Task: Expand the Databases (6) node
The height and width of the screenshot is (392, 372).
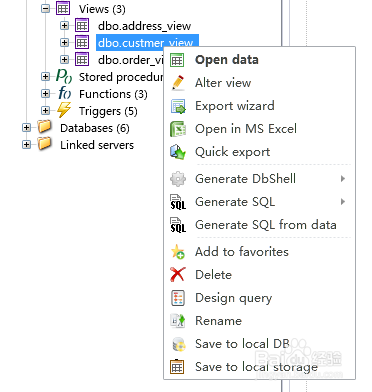Action: click(27, 128)
